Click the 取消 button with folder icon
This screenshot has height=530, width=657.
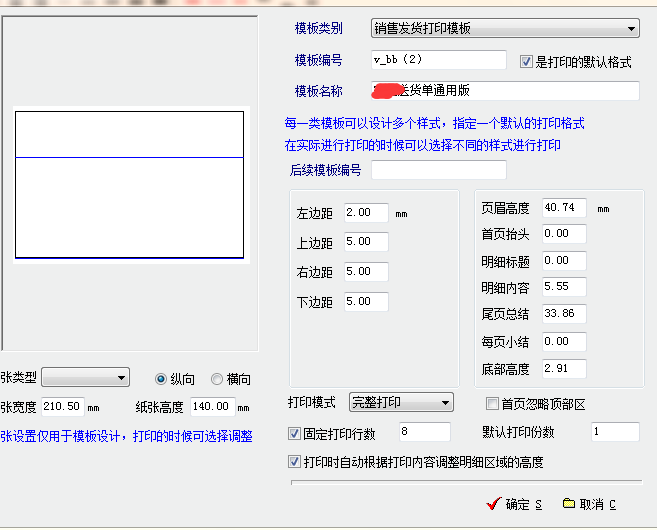(x=589, y=504)
